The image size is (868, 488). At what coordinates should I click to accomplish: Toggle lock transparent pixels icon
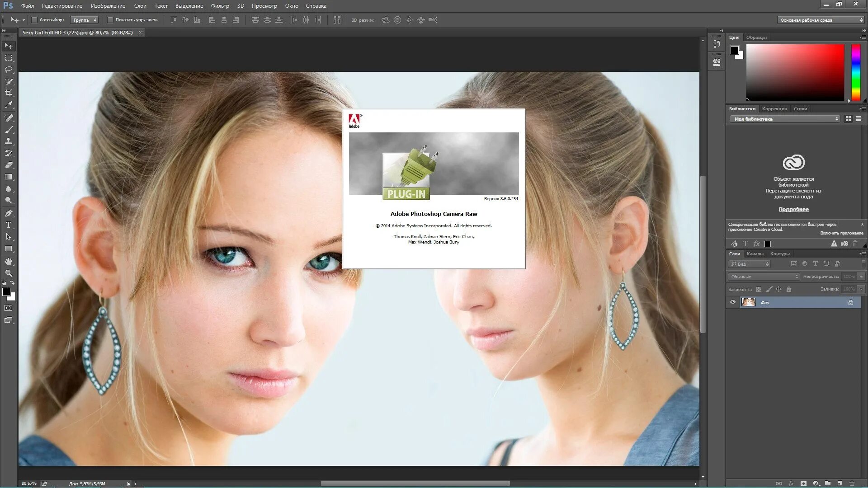tap(759, 289)
